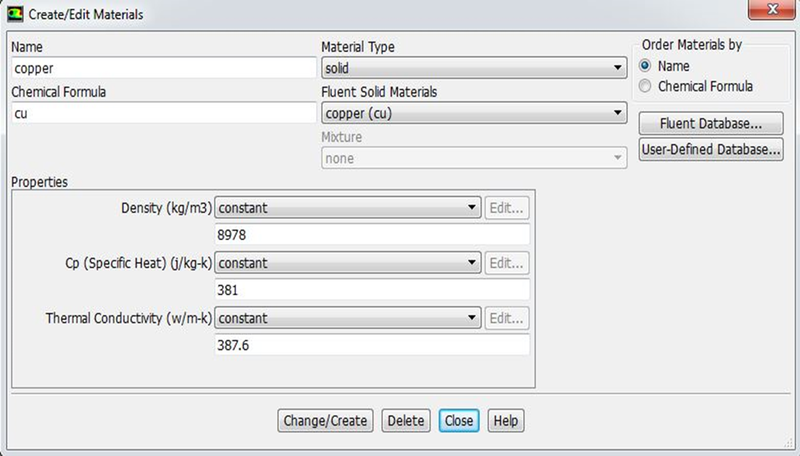Open the Fluent Database button

pos(711,123)
